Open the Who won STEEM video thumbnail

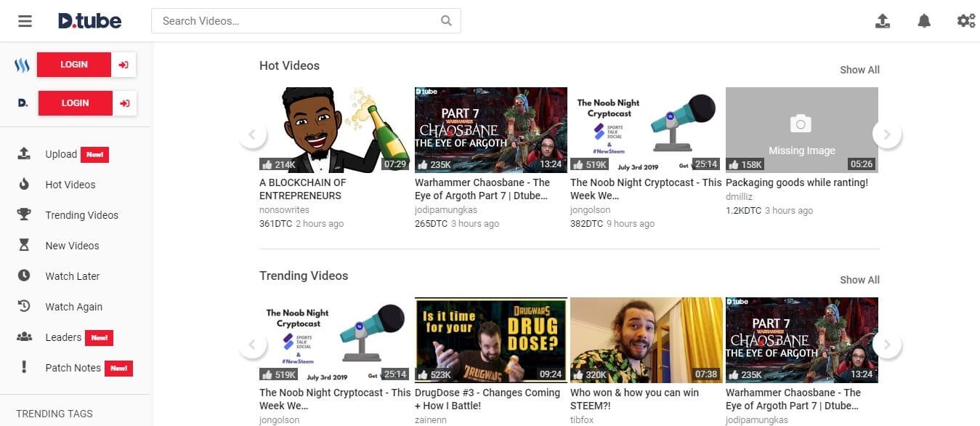click(647, 340)
